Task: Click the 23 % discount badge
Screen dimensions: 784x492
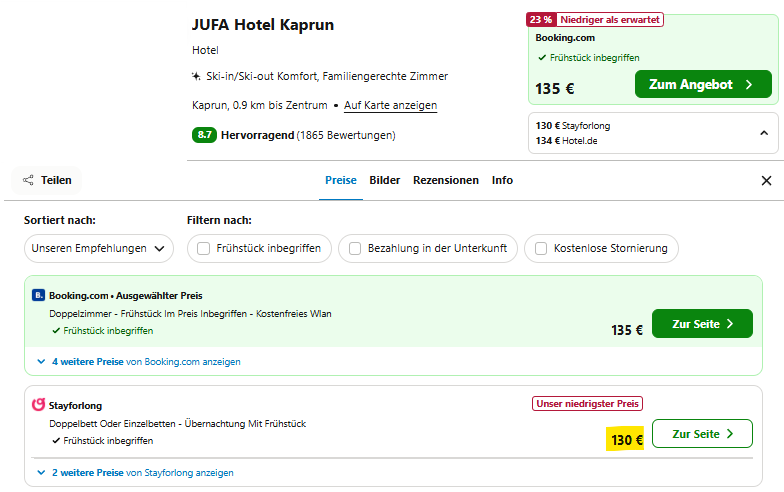Action: [541, 20]
